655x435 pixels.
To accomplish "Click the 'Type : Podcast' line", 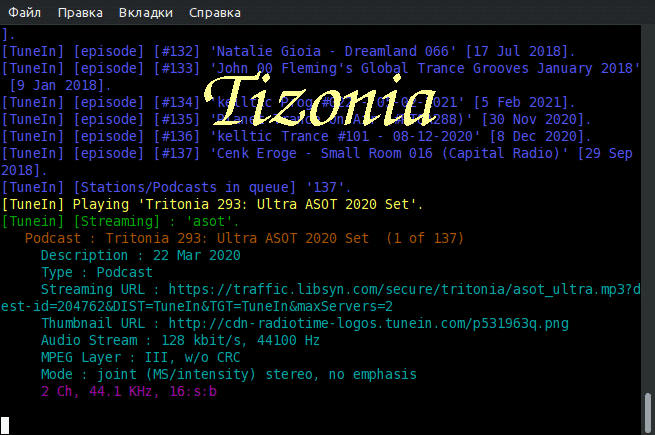I will click(x=96, y=272).
